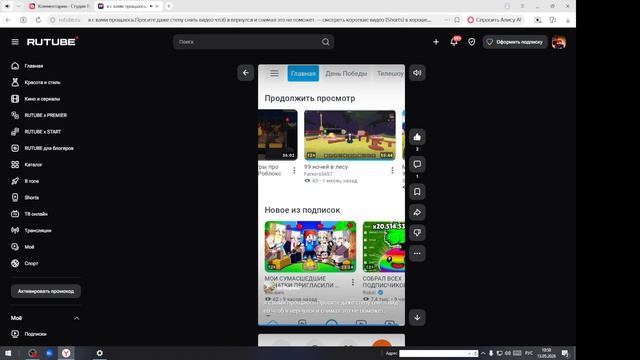This screenshot has width=640, height=360.
Task: Click the shield icon in header
Action: pos(471,42)
